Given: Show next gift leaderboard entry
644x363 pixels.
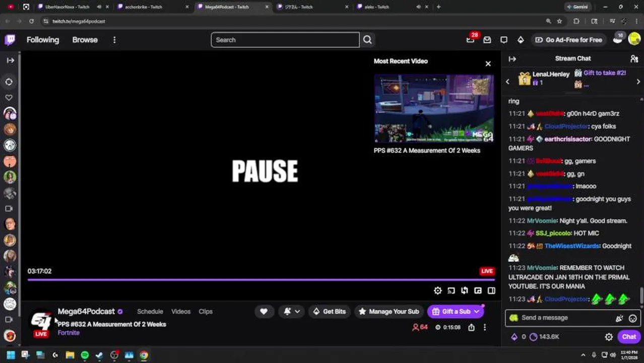Looking at the screenshot, I should tap(638, 82).
